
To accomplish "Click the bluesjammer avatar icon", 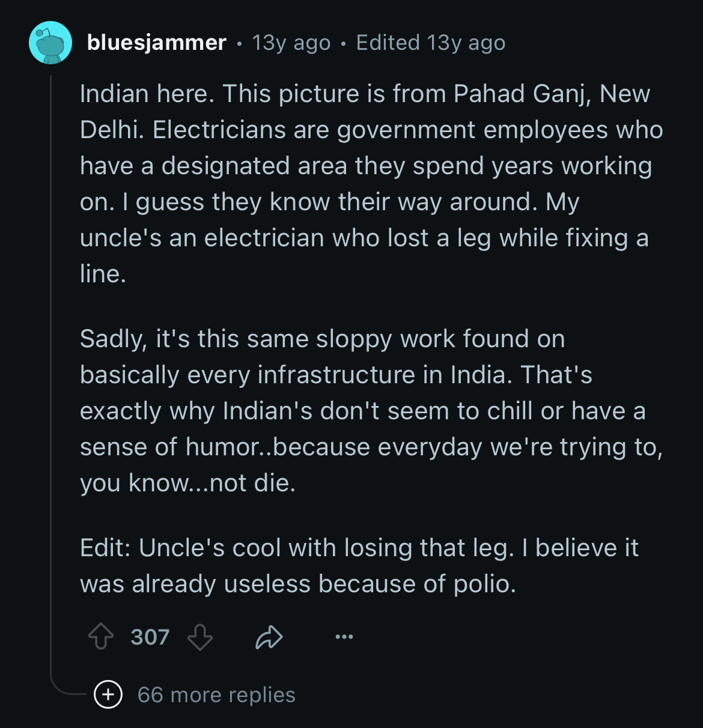I will (x=50, y=43).
